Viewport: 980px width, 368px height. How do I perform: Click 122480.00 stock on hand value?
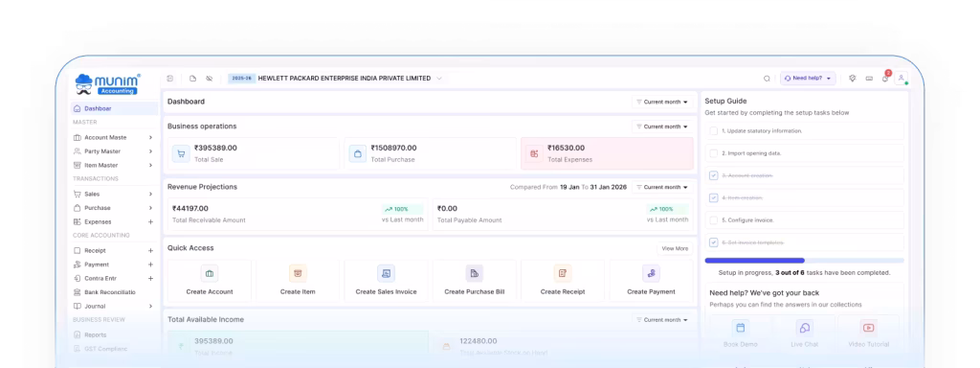(479, 341)
